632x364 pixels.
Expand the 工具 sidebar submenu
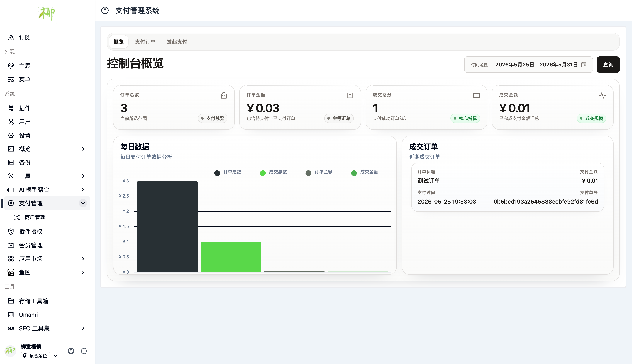pyautogui.click(x=83, y=176)
